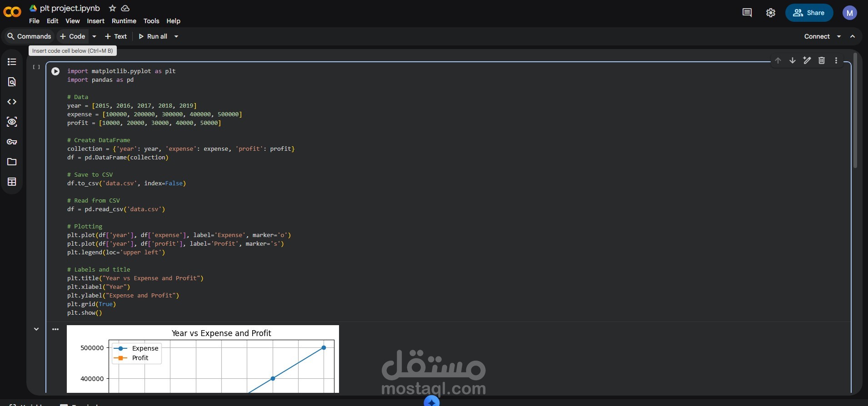Share the notebook
Viewport: 868px width, 406px height.
[809, 13]
